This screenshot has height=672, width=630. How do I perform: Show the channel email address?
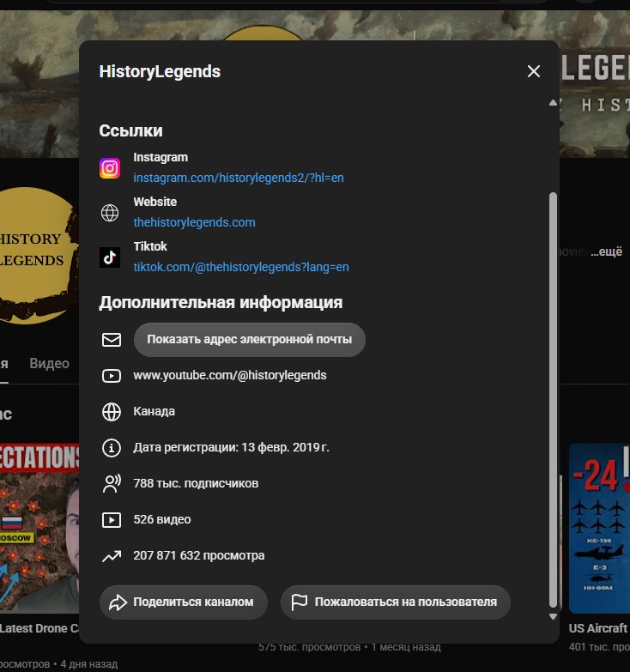250,339
